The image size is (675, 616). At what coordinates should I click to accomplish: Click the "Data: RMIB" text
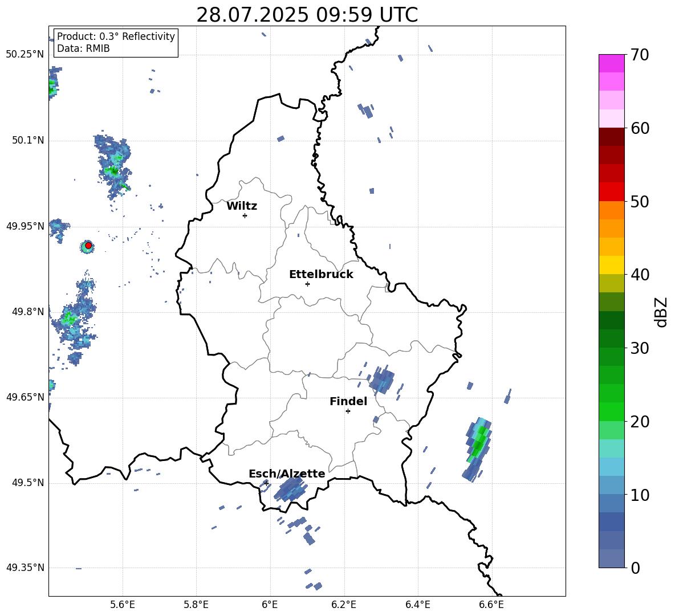pos(83,48)
